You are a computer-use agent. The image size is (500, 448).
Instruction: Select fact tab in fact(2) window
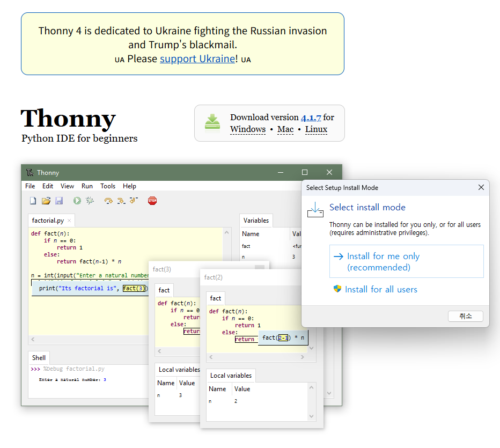pos(216,298)
